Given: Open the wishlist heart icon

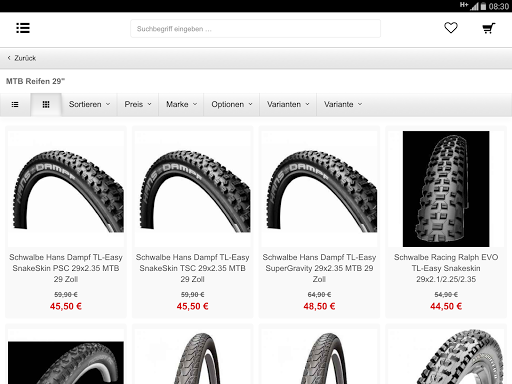Looking at the screenshot, I should point(451,28).
